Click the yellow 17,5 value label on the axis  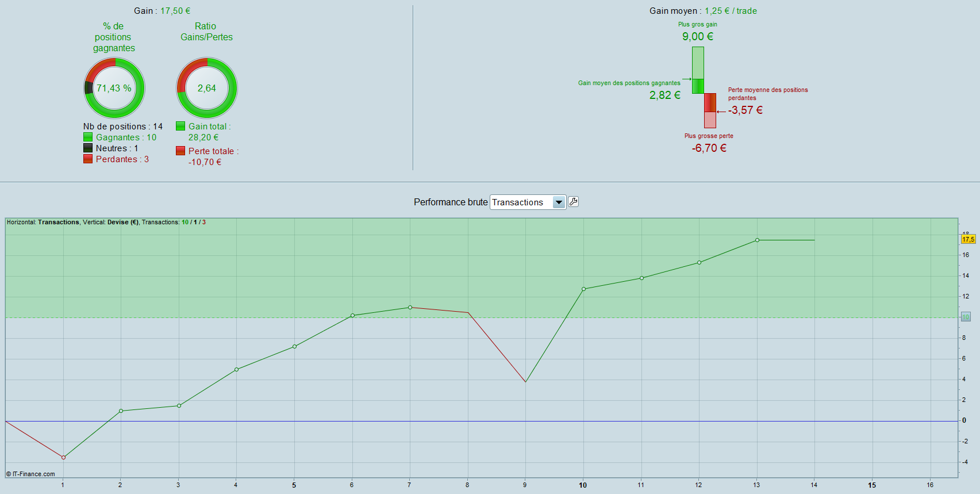969,239
